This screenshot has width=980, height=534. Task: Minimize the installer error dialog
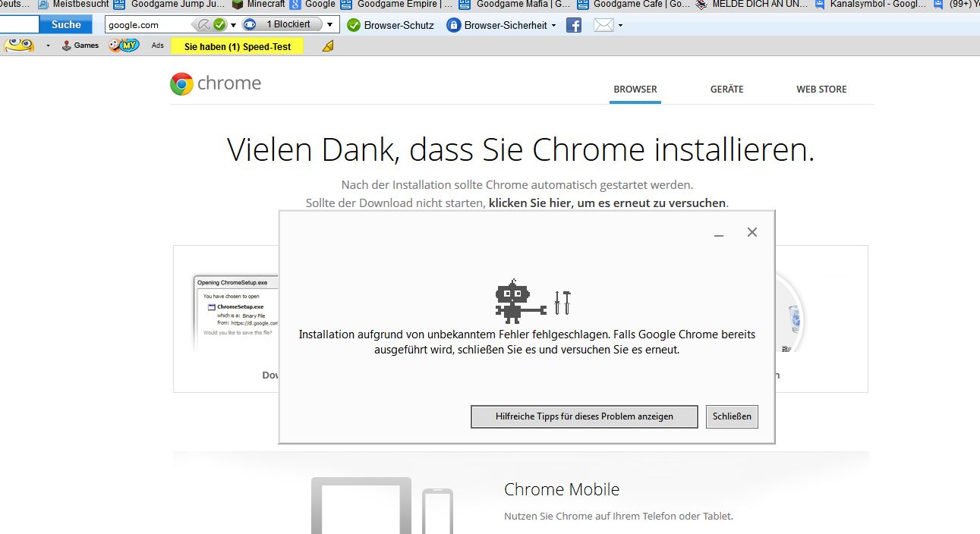[718, 234]
